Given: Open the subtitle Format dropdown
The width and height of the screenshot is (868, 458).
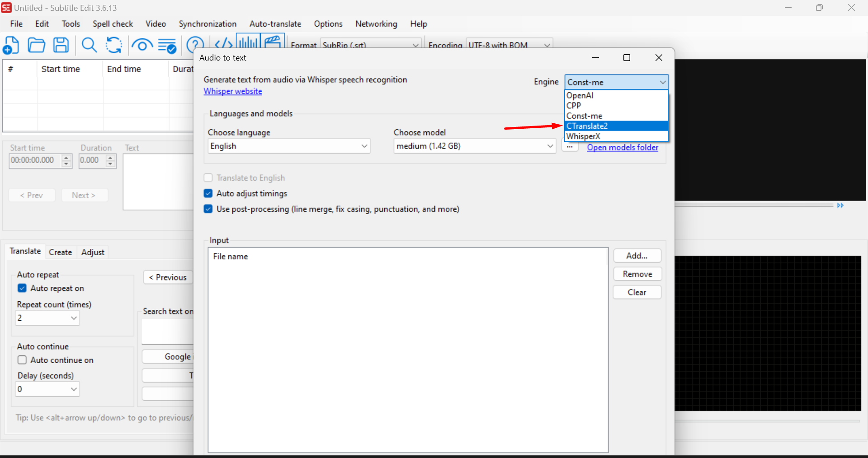Looking at the screenshot, I should click(x=371, y=44).
